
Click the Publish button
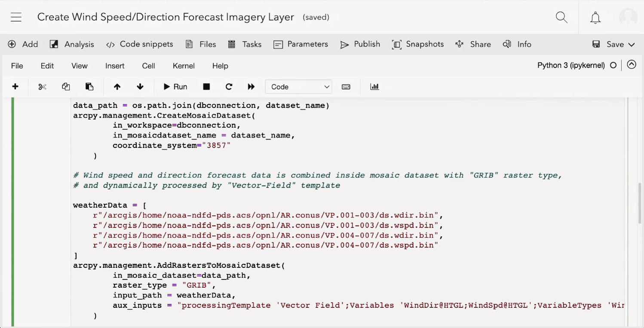[360, 44]
